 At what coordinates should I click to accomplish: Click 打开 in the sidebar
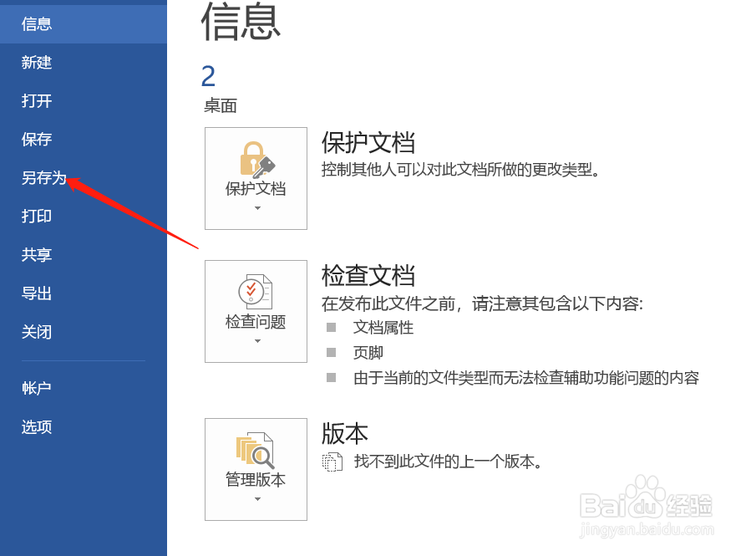pyautogui.click(x=36, y=101)
